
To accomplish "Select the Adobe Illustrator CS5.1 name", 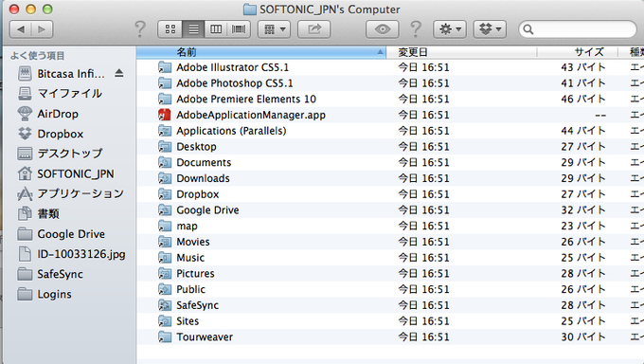I will 232,67.
